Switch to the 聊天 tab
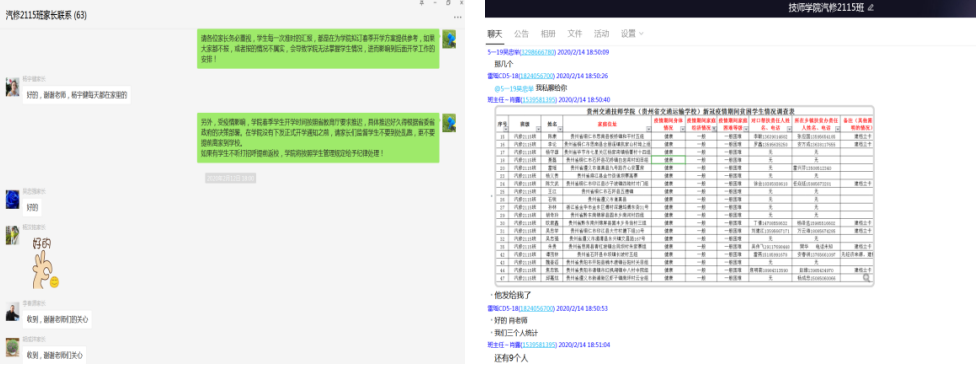 click(x=495, y=34)
